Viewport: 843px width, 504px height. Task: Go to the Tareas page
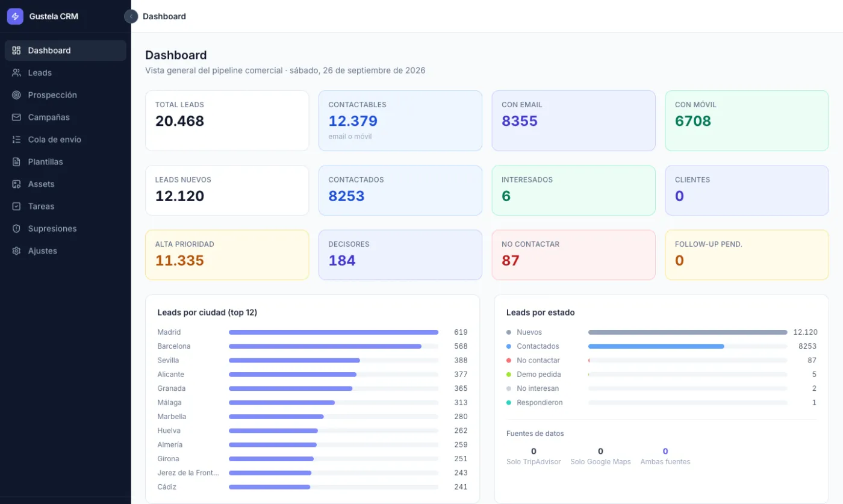click(x=66, y=207)
